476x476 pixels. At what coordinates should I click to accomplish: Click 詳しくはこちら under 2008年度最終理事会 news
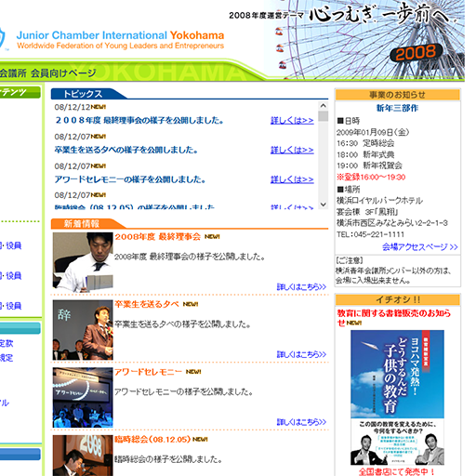(x=301, y=287)
